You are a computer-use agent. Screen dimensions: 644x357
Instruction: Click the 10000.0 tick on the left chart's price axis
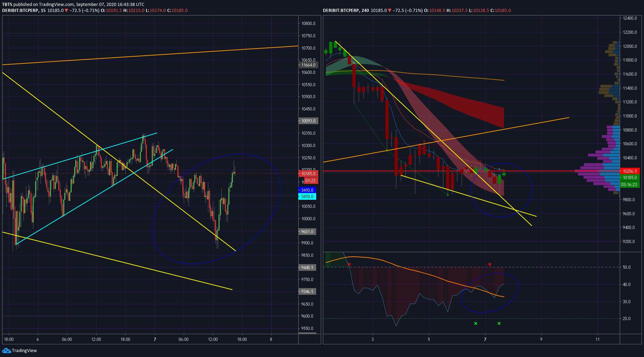(308, 219)
